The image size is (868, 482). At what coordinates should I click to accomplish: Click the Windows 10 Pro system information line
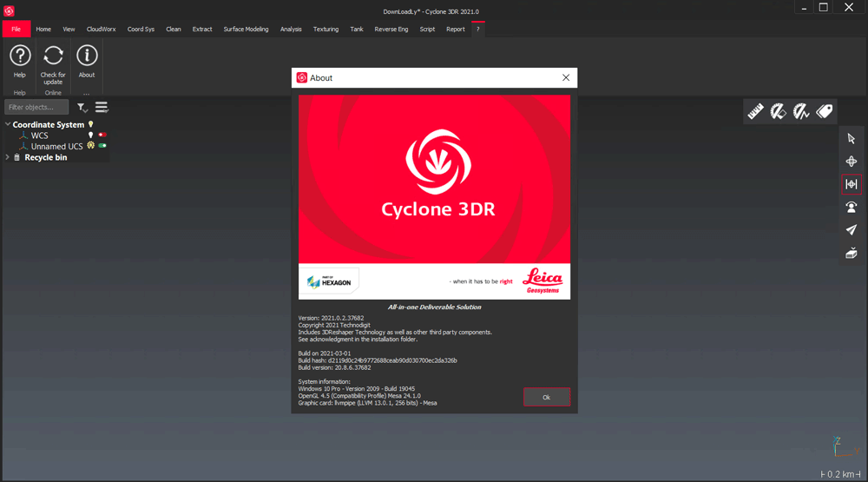click(x=357, y=389)
